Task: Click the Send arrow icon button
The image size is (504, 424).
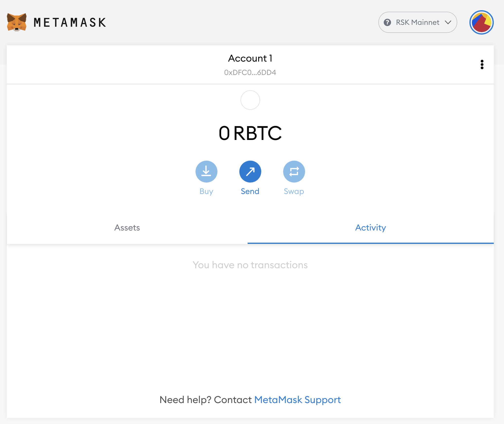Action: pyautogui.click(x=250, y=172)
